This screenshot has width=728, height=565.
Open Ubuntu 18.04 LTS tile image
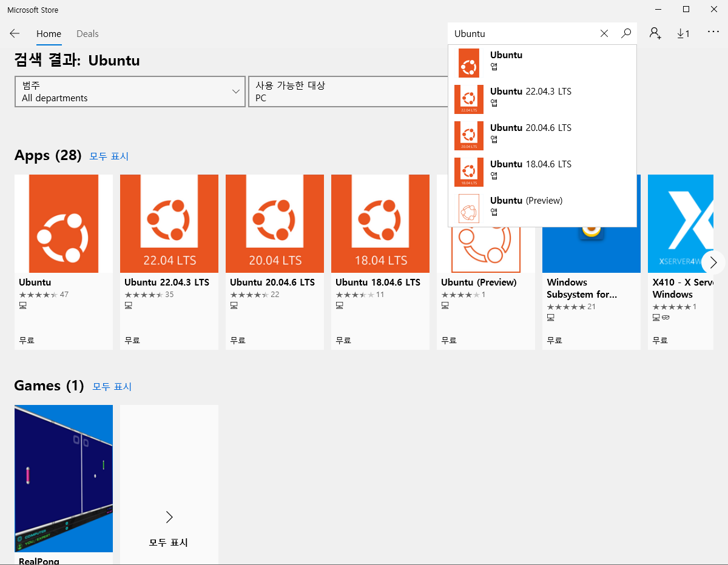coord(380,224)
